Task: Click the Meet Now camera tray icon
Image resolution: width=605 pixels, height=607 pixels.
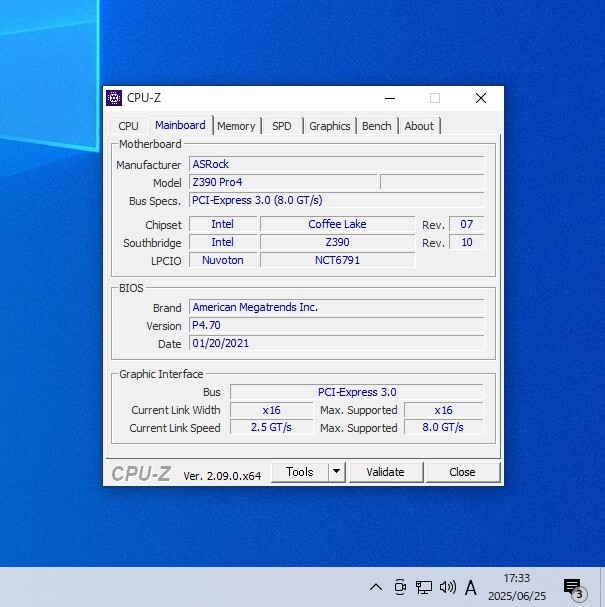Action: pos(400,587)
